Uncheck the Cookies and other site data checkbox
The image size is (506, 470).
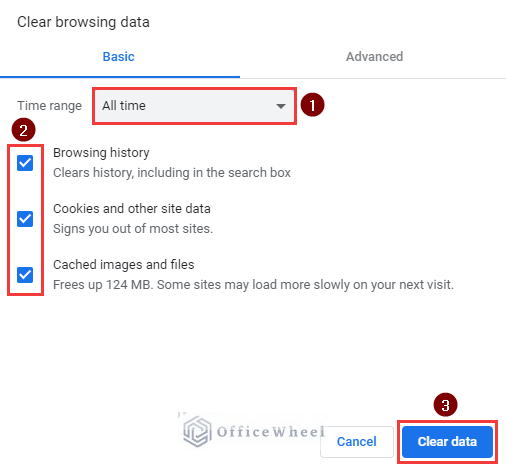point(25,219)
